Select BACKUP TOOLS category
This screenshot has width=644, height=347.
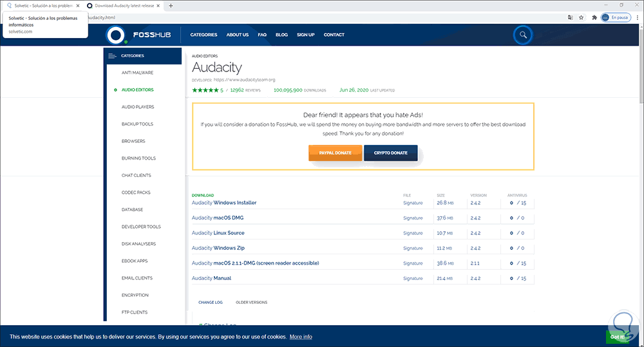[137, 124]
